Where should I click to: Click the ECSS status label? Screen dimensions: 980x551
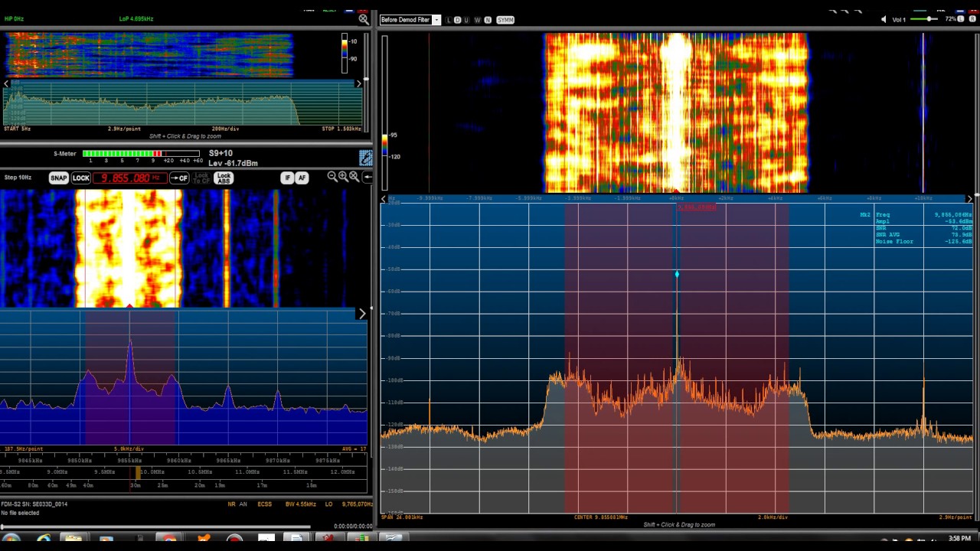pyautogui.click(x=265, y=504)
